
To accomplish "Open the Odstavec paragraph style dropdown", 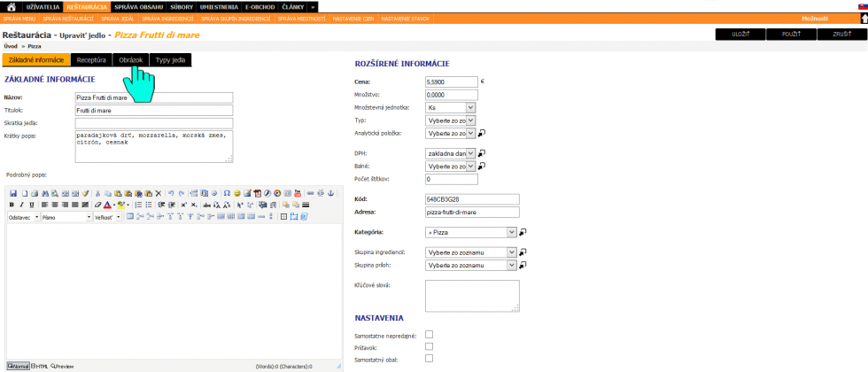I will click(x=24, y=217).
